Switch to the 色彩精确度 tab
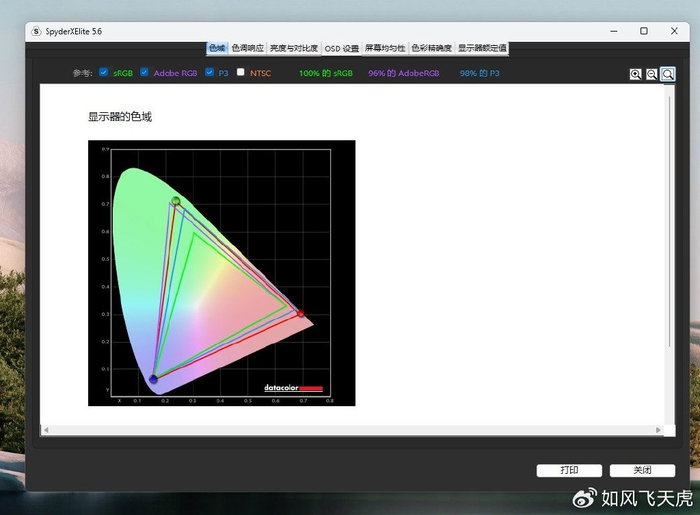700x515 pixels. click(x=432, y=48)
